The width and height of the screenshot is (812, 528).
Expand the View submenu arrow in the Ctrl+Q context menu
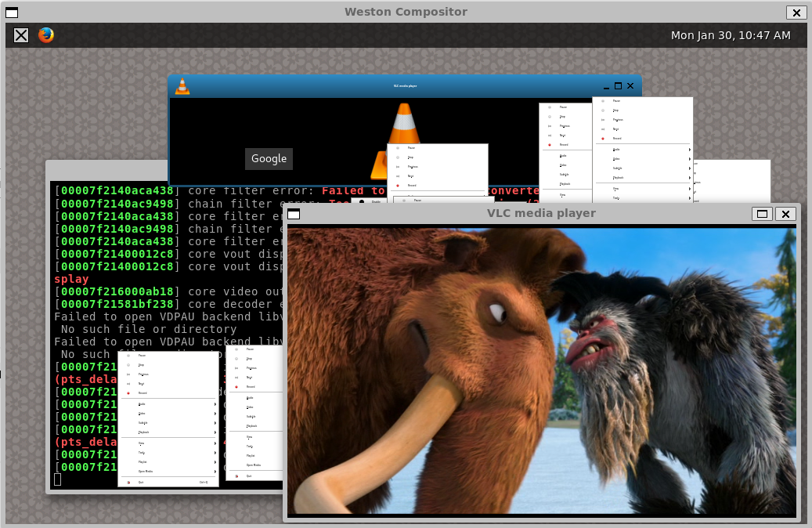pyautogui.click(x=215, y=443)
